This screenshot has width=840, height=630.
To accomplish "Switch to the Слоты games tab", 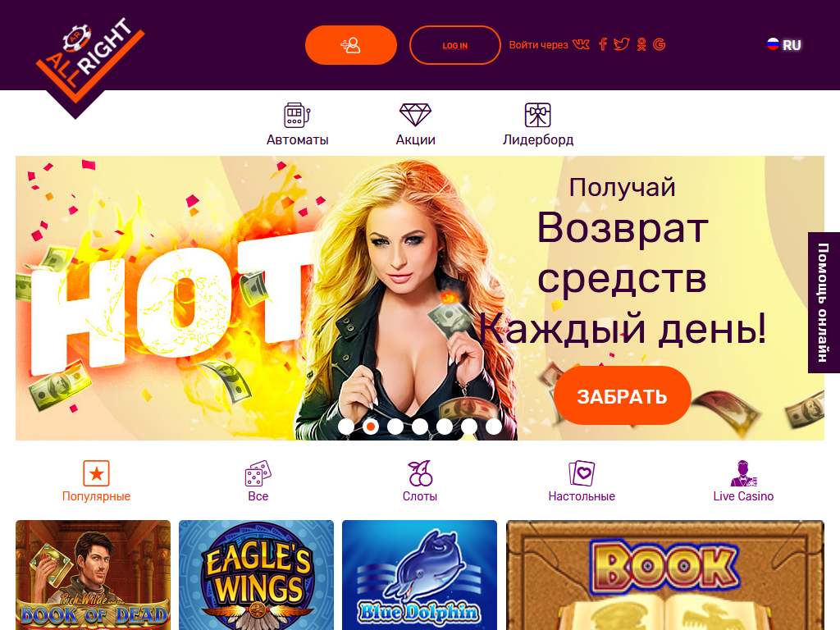I will pos(420,481).
